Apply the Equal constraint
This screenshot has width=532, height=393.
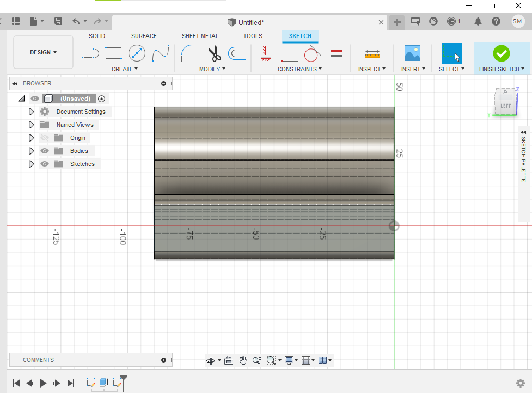[336, 53]
